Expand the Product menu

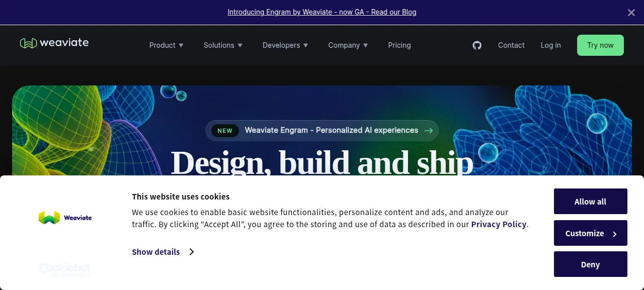coord(167,45)
